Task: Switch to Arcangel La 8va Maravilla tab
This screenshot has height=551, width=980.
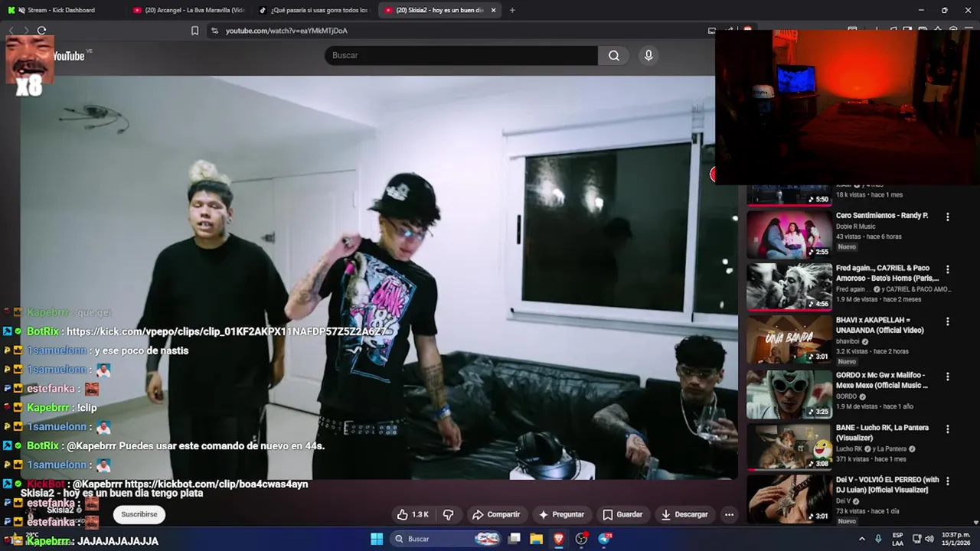Action: pyautogui.click(x=189, y=10)
